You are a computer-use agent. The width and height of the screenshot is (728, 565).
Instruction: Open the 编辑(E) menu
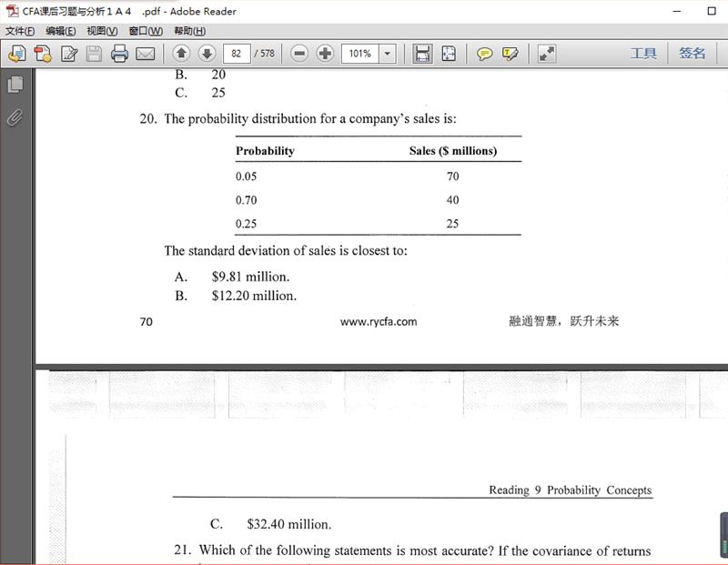point(61,31)
